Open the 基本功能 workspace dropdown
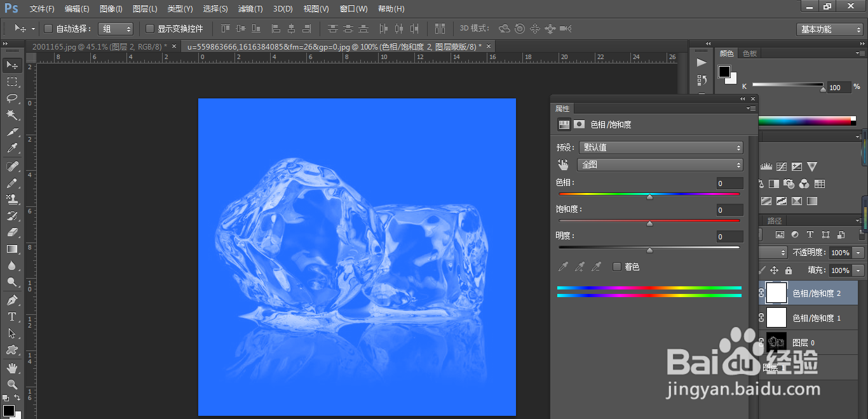The width and height of the screenshot is (868, 419). click(x=830, y=29)
